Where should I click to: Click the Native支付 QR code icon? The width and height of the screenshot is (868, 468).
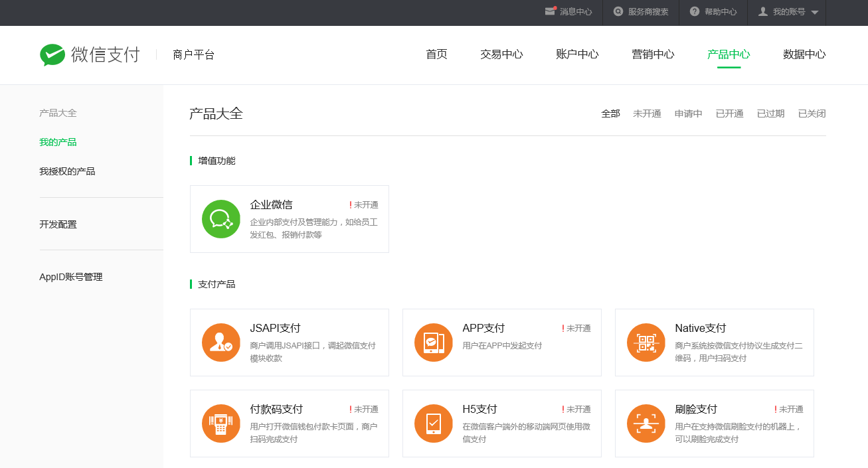646,343
